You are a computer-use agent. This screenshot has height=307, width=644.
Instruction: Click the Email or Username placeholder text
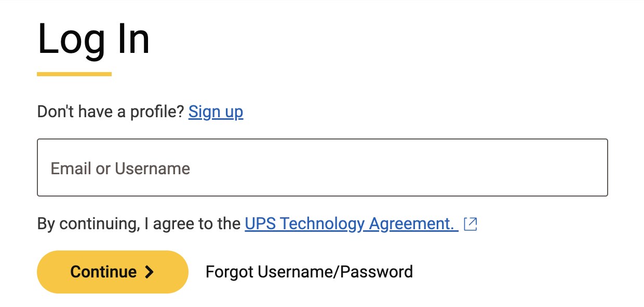[x=120, y=169]
